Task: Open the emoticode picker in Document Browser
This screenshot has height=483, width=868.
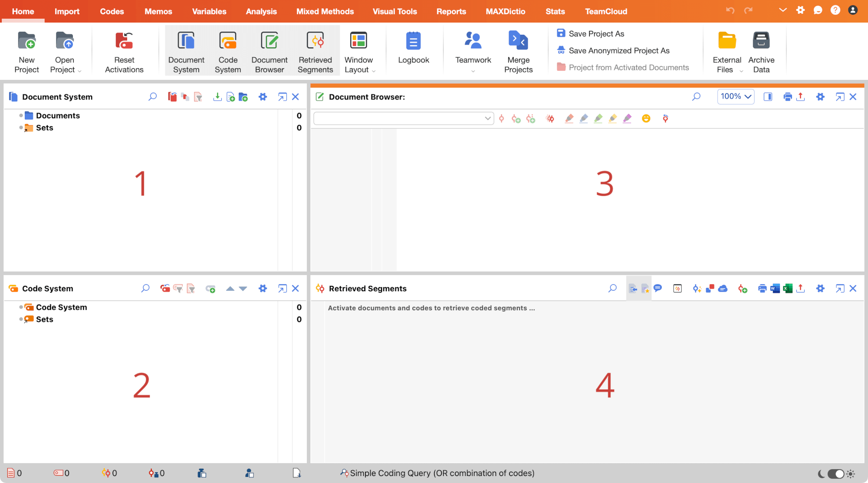Action: pyautogui.click(x=646, y=118)
